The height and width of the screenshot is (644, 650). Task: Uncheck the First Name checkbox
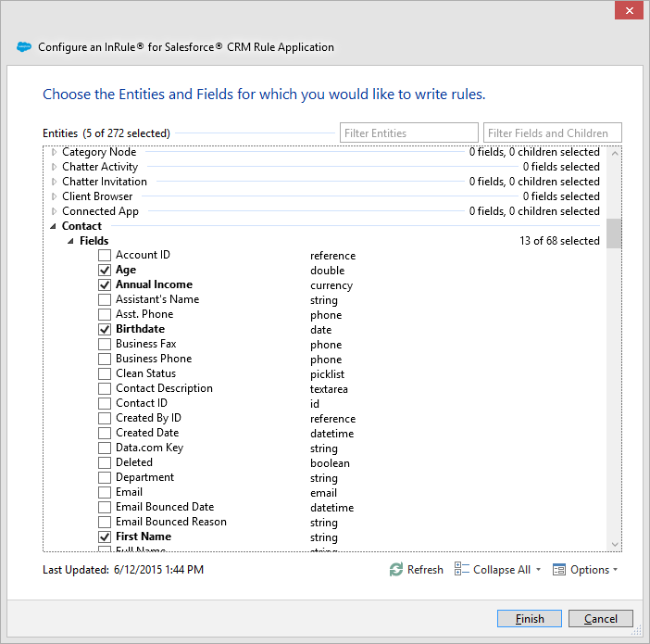(105, 537)
